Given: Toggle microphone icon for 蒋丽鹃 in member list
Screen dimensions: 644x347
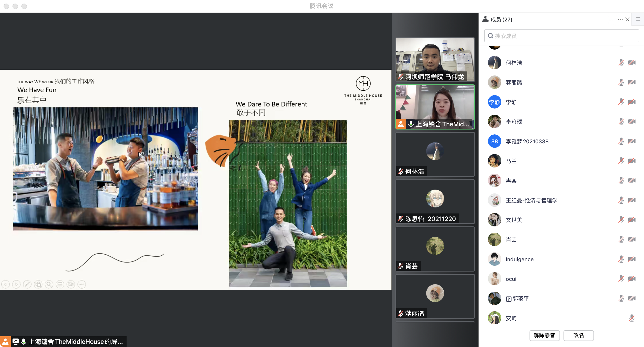Looking at the screenshot, I should pyautogui.click(x=621, y=82).
